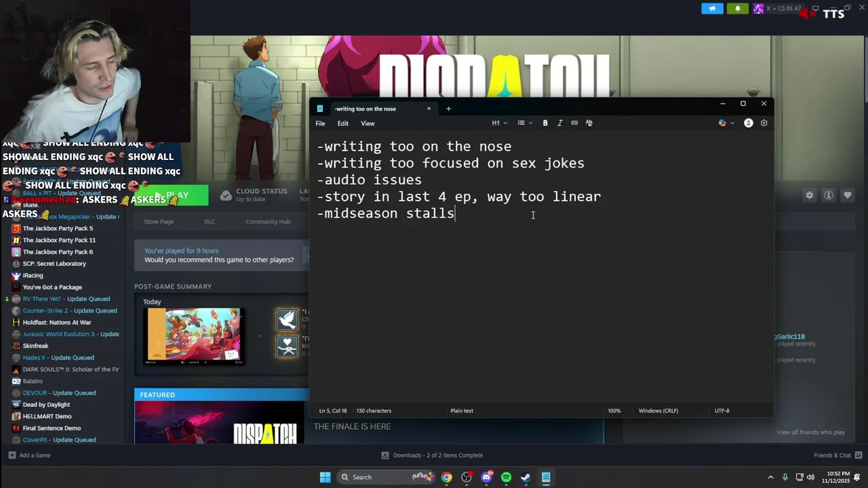This screenshot has width=868, height=488.
Task: Select The Jackbox Party Pack 6
Action: point(58,252)
